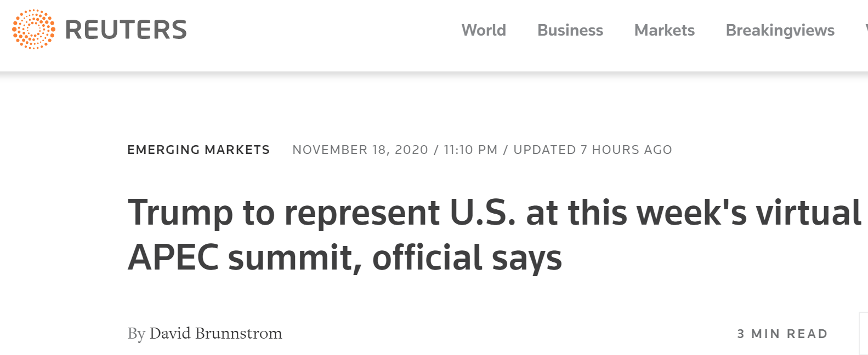868x355 pixels.
Task: Click the November 18, 2020 publish date
Action: pyautogui.click(x=360, y=150)
